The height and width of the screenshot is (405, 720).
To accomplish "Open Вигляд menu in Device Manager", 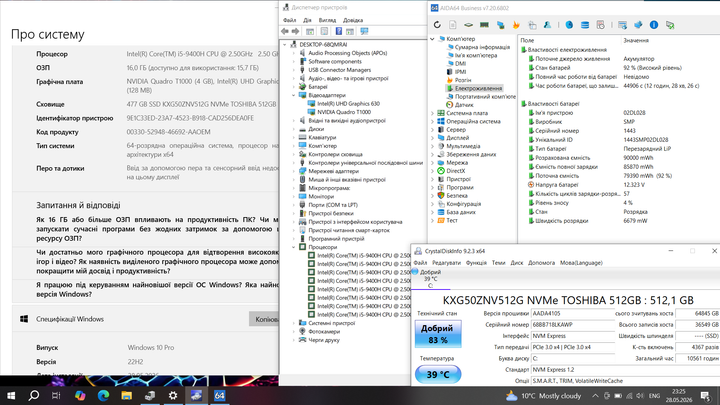I will pyautogui.click(x=327, y=20).
